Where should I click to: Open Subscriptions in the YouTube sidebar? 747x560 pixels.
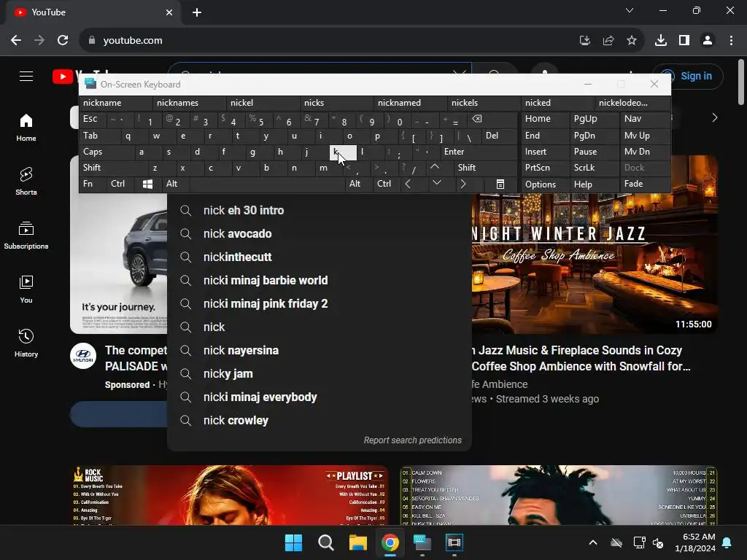[26, 236]
